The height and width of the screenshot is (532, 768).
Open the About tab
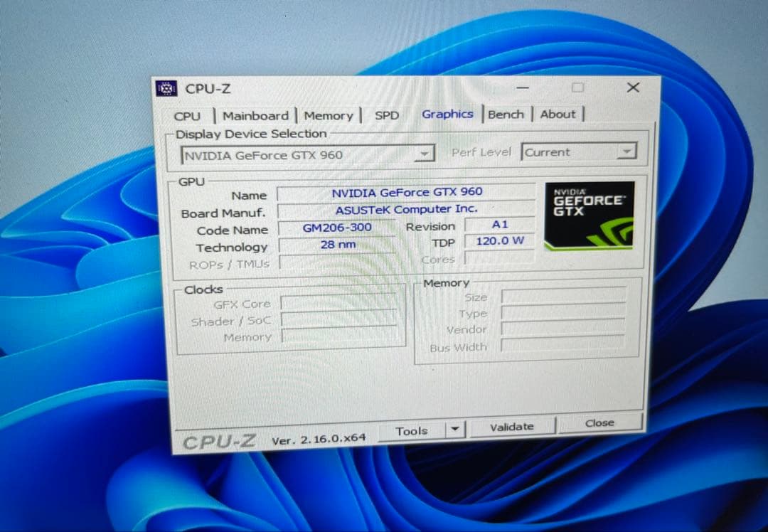tap(559, 114)
